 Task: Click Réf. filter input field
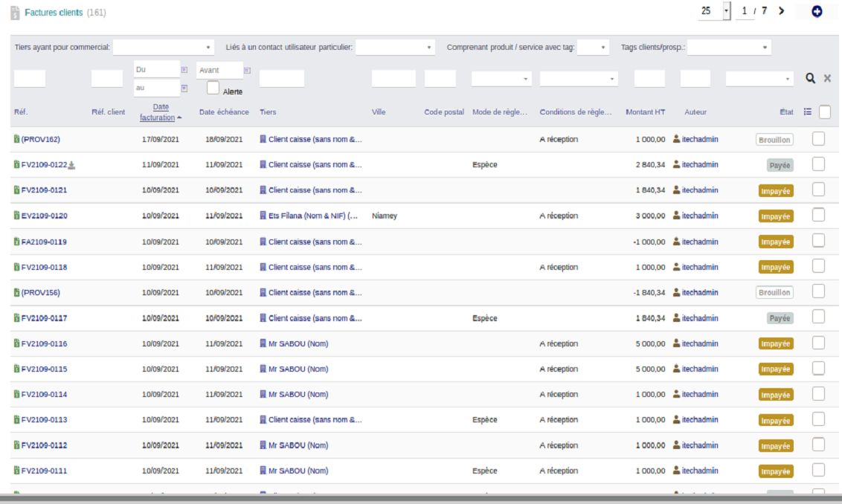[30, 79]
